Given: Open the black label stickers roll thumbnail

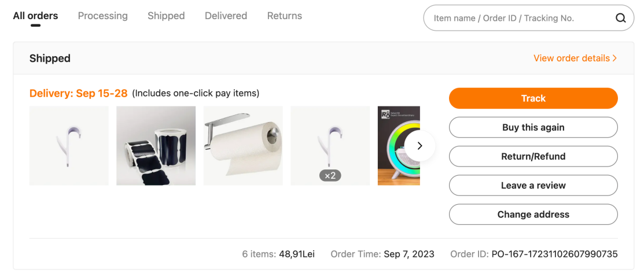Looking at the screenshot, I should [156, 146].
